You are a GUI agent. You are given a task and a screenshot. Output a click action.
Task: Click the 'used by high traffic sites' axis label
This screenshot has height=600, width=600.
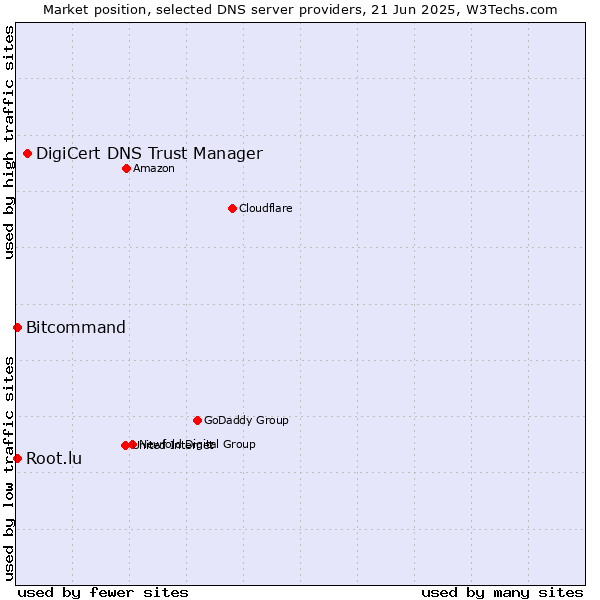(8, 142)
